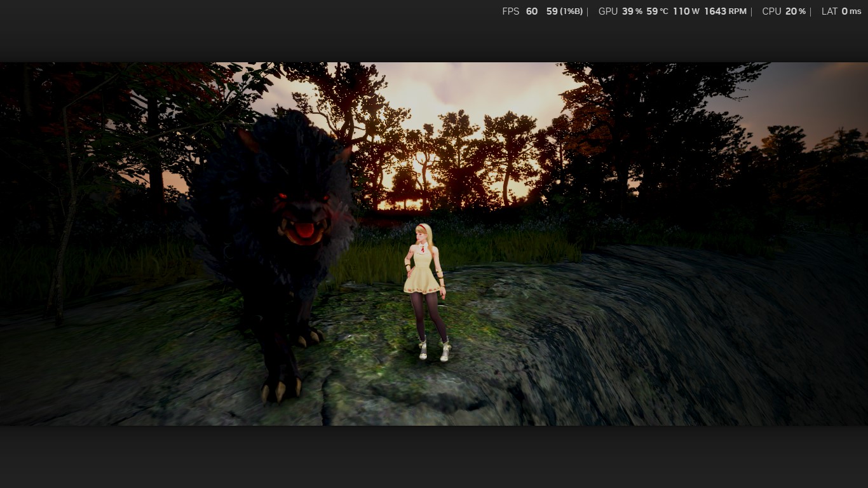Click the GPU label in overlay

tap(607, 11)
